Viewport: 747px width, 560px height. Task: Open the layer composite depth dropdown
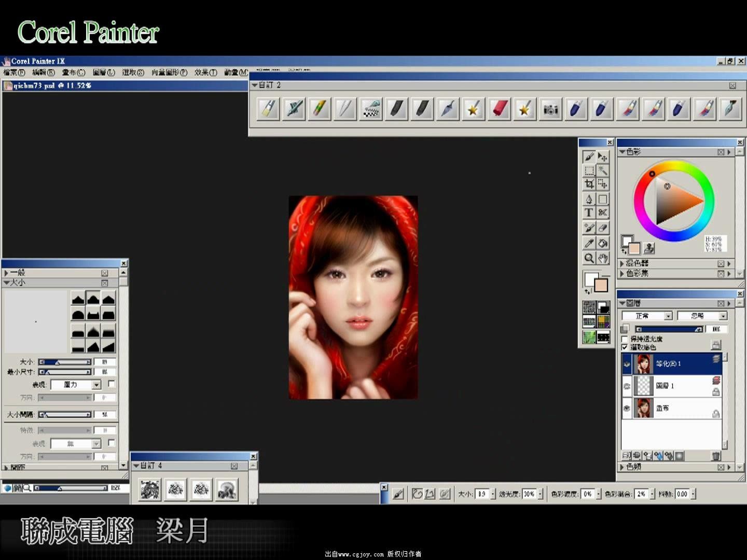point(702,316)
